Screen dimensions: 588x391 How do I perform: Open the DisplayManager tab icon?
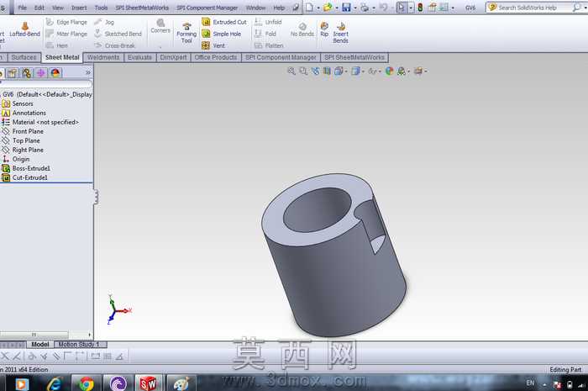tap(55, 73)
